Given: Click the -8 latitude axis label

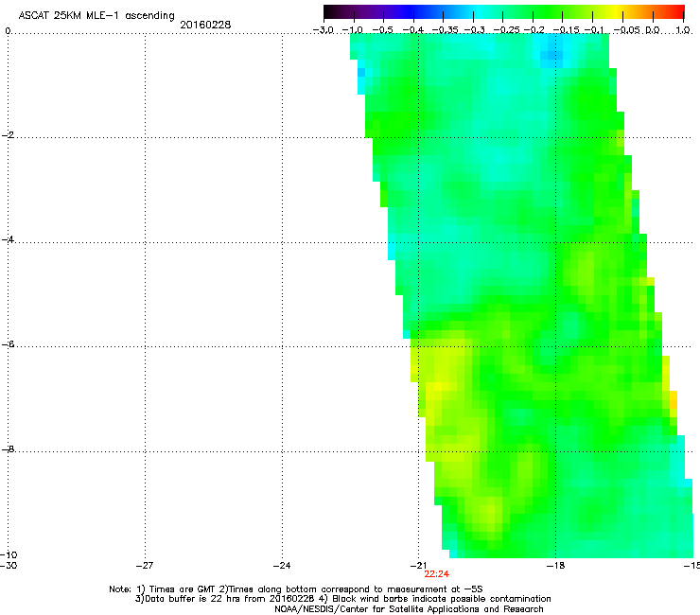Looking at the screenshot, I should (x=8, y=449).
